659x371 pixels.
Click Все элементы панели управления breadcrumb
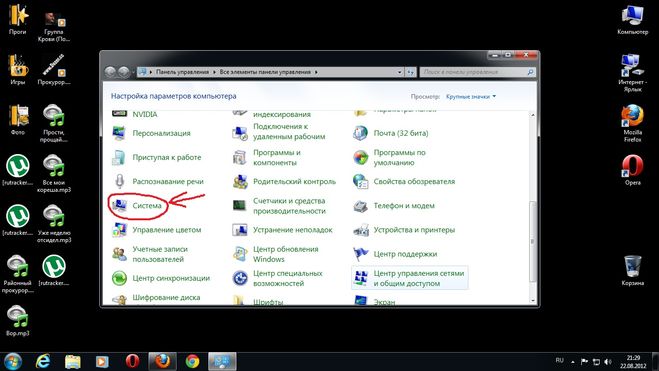265,72
